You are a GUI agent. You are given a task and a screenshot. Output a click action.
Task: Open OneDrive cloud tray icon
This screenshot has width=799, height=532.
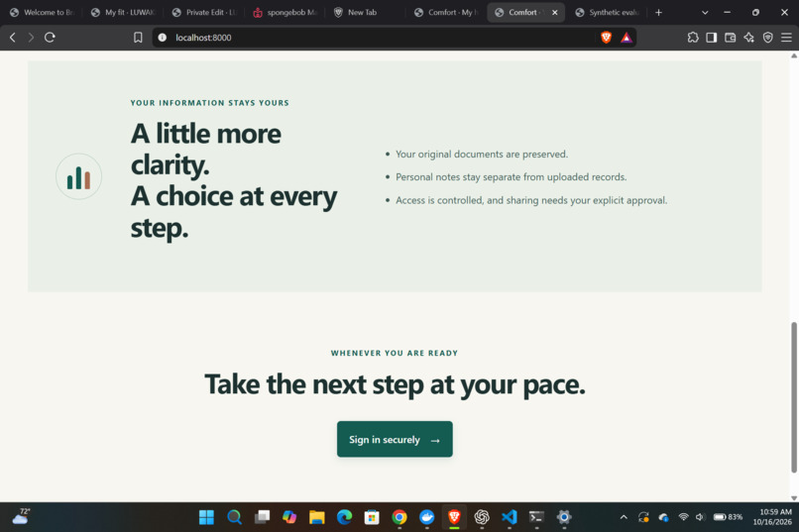point(663,517)
